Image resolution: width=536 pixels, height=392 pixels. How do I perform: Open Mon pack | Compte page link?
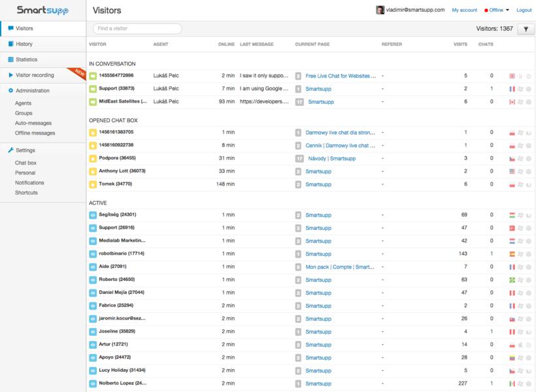tap(340, 267)
